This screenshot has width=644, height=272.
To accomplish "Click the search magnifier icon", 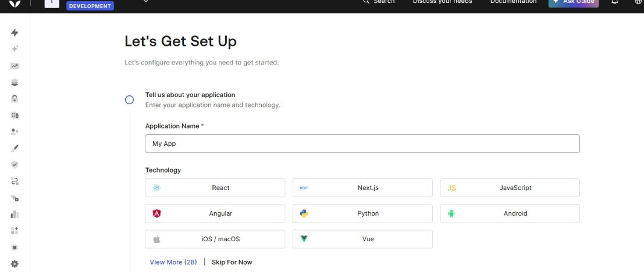I will point(367,2).
